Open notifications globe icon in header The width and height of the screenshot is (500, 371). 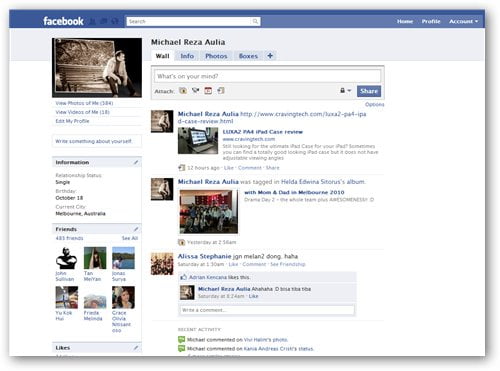point(115,21)
